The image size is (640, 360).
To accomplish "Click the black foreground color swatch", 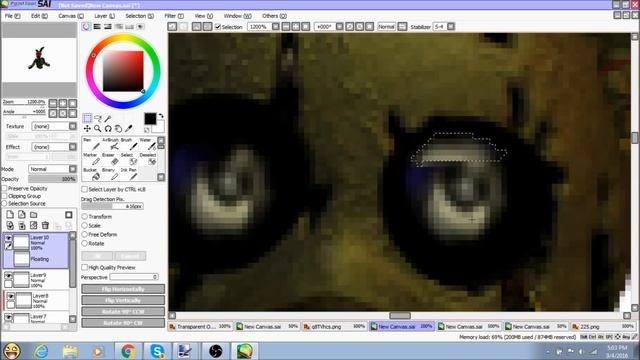I will tap(150, 119).
